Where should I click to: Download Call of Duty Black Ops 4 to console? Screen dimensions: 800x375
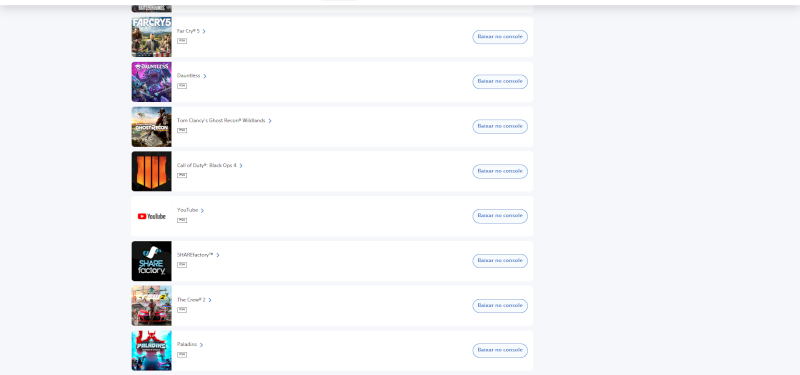[x=500, y=171]
